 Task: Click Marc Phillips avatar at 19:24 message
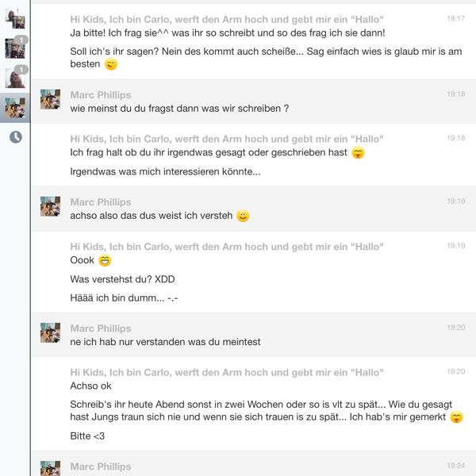pos(51,468)
